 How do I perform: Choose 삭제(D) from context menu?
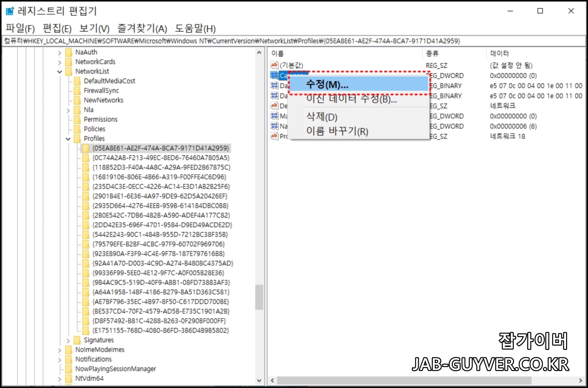coord(359,116)
